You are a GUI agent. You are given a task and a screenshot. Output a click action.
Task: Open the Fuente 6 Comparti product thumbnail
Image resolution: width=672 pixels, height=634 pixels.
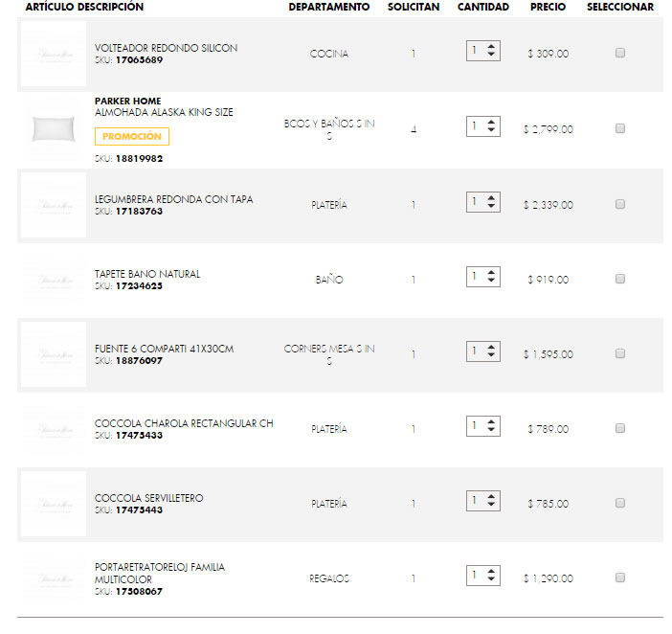[x=54, y=353]
